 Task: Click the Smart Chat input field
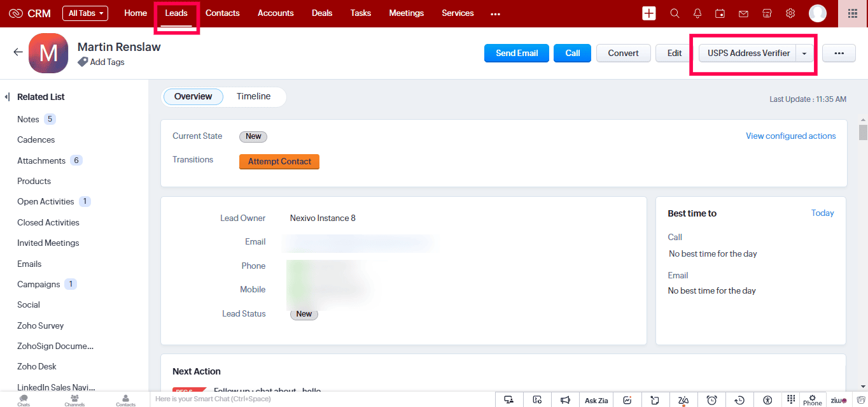click(x=322, y=399)
